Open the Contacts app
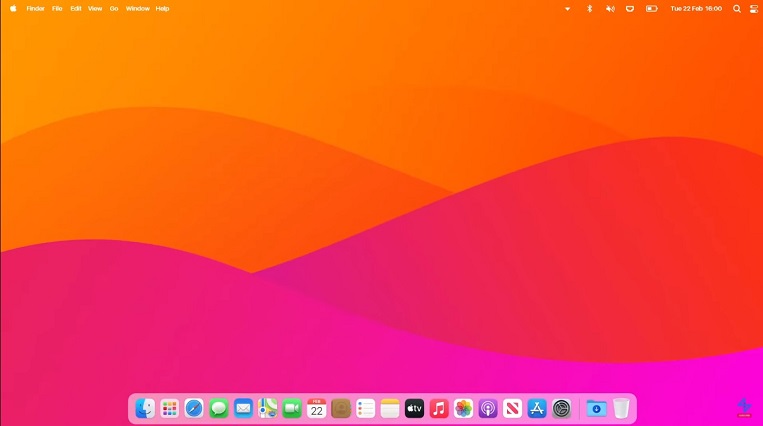 pos(341,408)
